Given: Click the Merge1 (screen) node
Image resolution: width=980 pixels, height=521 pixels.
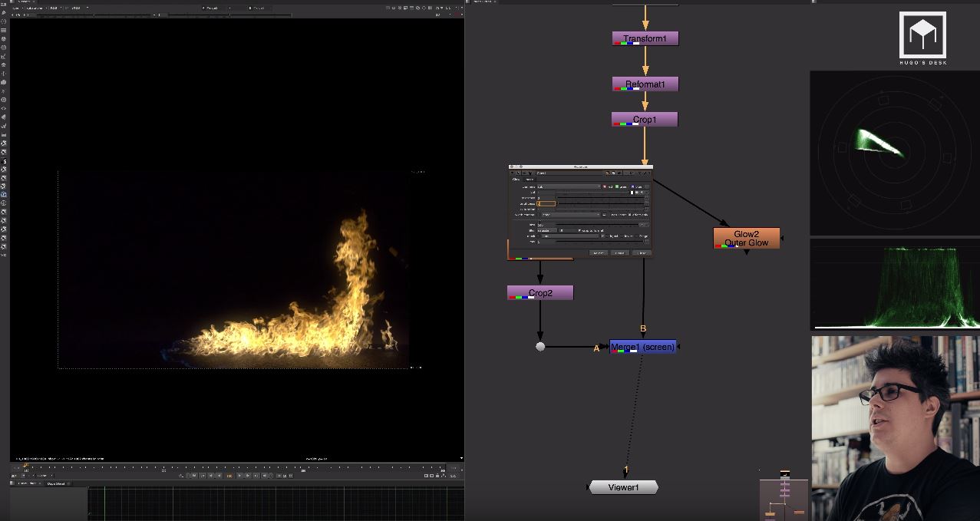Looking at the screenshot, I should 643,347.
